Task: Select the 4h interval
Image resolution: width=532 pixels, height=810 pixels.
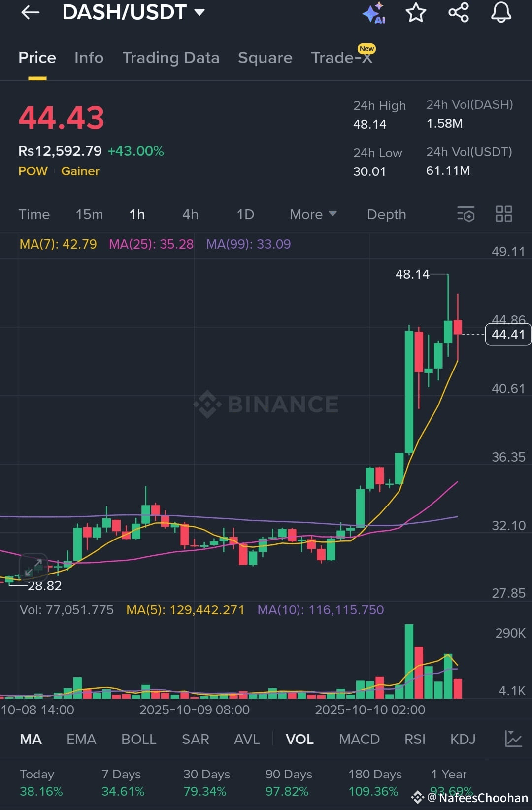Action: pyautogui.click(x=190, y=214)
